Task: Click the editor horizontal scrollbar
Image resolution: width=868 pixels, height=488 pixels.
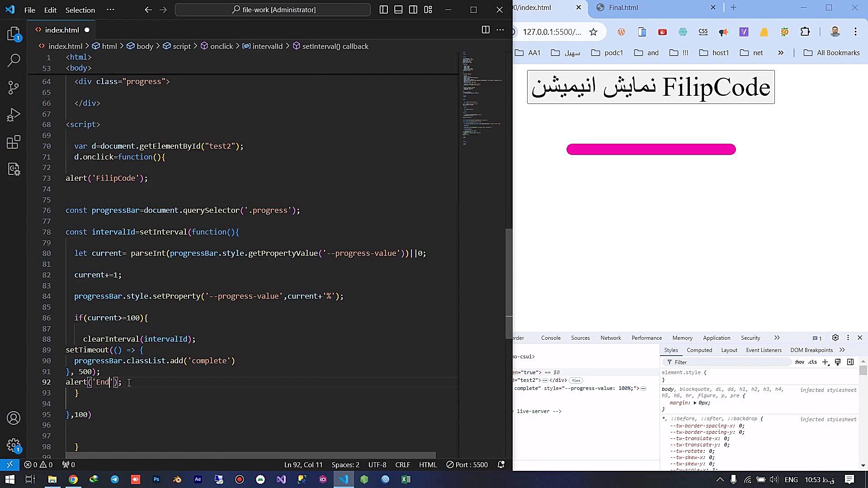Action: click(251, 455)
